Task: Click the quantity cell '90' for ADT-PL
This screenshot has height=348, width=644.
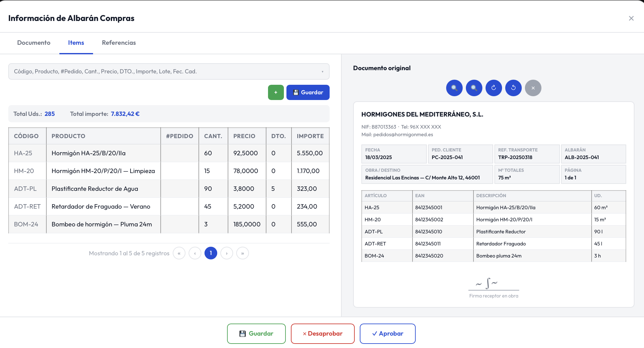Action: [213, 189]
